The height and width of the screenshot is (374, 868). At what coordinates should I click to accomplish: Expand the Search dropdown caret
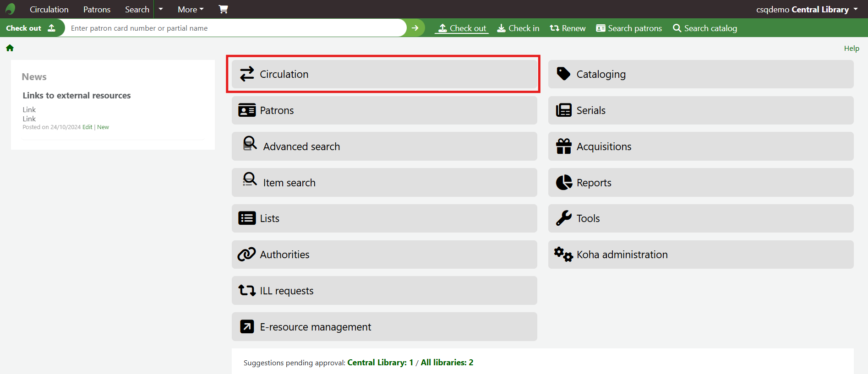[x=161, y=9]
